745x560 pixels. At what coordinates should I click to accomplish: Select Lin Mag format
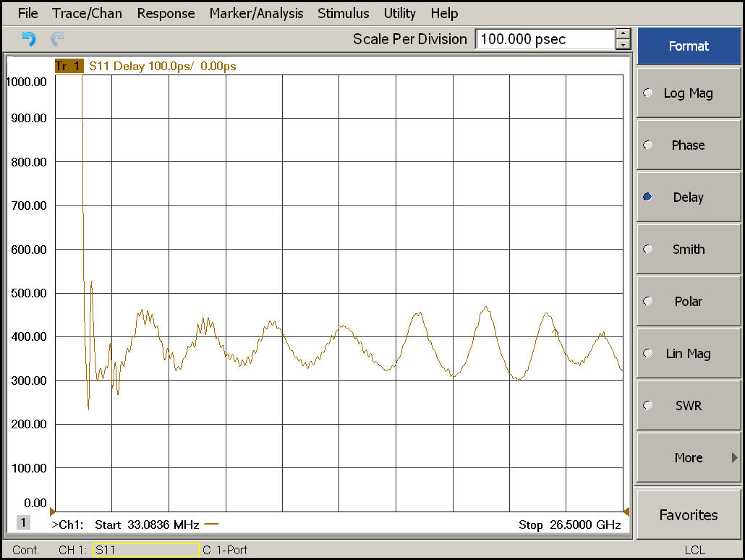689,353
